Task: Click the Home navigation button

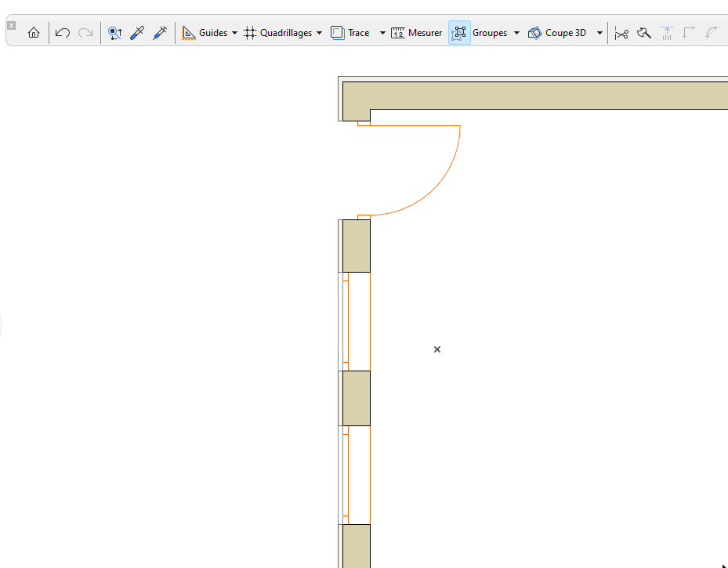Action: (x=34, y=33)
